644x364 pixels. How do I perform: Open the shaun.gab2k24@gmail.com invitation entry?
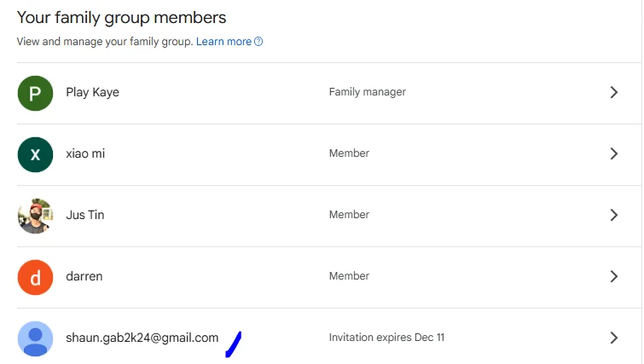(142, 338)
